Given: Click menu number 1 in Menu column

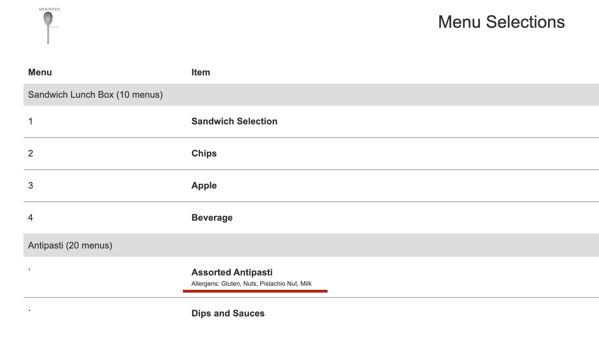Looking at the screenshot, I should pos(30,121).
